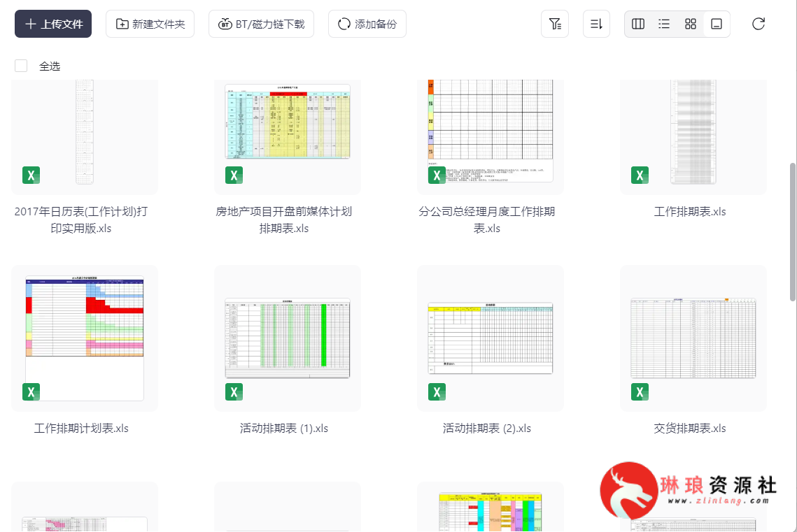Select file name 活动排期表 (1).xls
The width and height of the screenshot is (797, 532).
click(283, 429)
